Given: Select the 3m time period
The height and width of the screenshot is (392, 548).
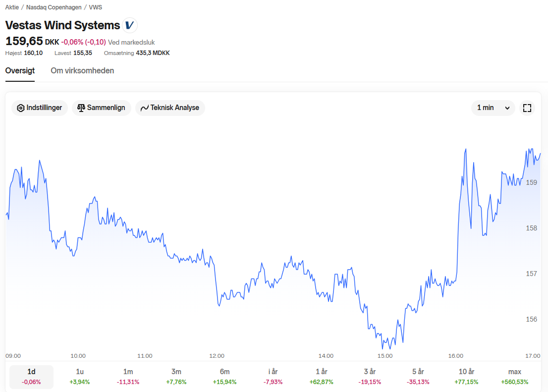Looking at the screenshot, I should click(x=176, y=377).
